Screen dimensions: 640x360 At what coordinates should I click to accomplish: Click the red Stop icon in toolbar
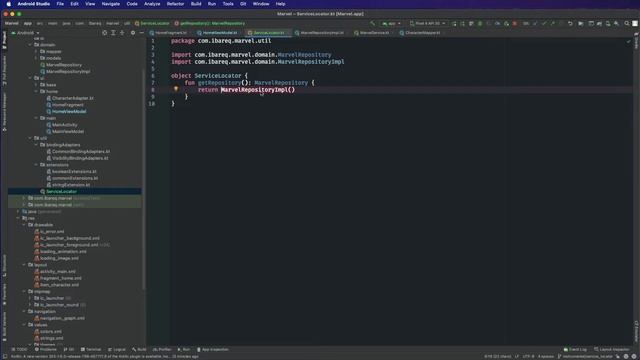515,24
